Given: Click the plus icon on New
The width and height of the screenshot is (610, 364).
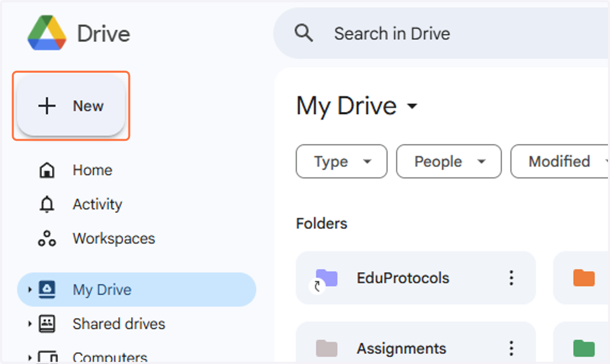Looking at the screenshot, I should point(47,106).
